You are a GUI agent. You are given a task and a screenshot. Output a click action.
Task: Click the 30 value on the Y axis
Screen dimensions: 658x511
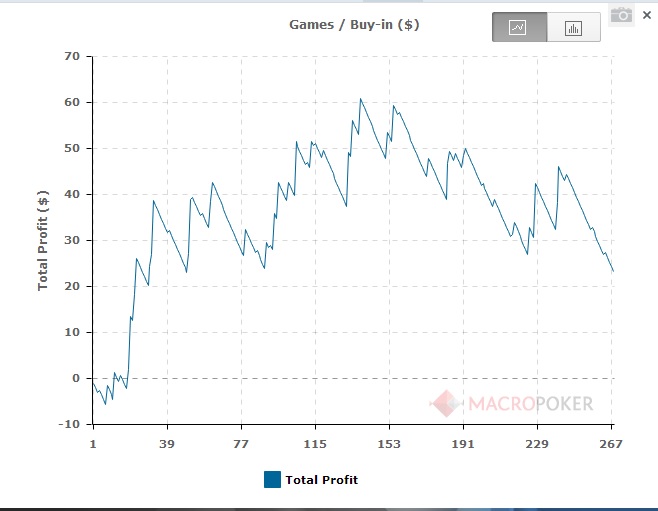pyautogui.click(x=72, y=240)
